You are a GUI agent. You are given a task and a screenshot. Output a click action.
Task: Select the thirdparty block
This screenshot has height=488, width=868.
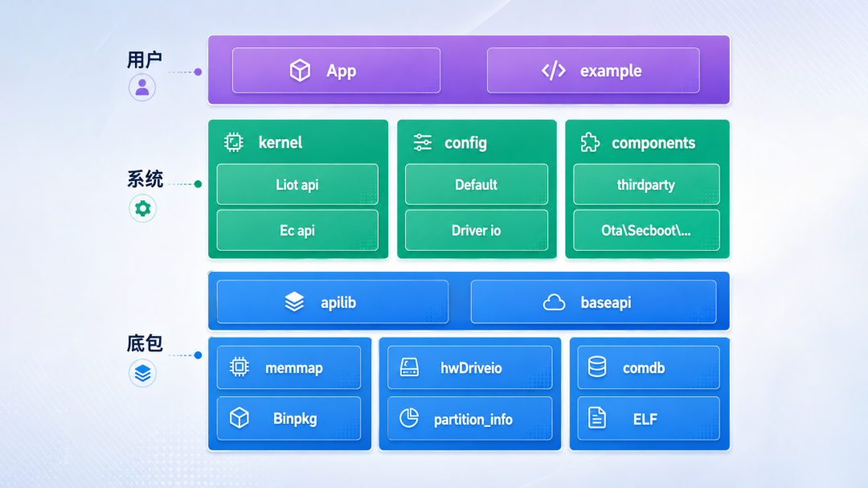coord(646,184)
